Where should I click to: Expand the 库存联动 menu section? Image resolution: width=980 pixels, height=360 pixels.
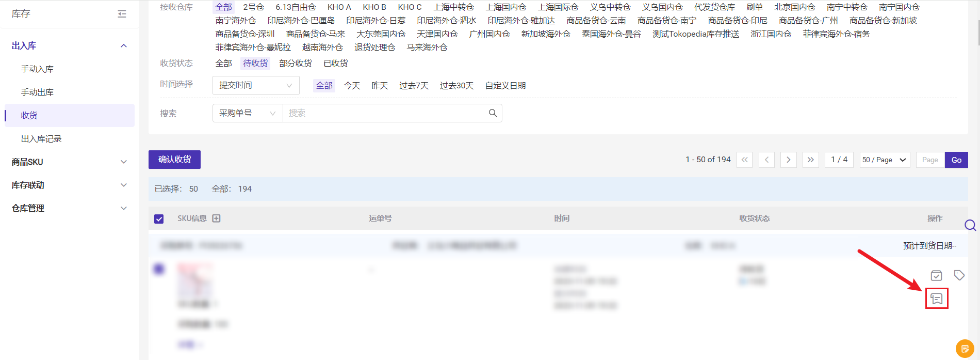tap(124, 185)
